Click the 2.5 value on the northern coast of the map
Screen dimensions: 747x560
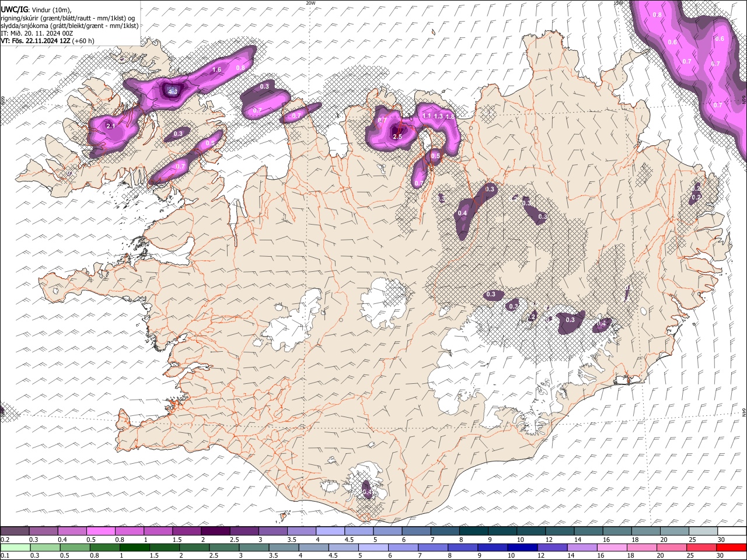[x=397, y=136]
